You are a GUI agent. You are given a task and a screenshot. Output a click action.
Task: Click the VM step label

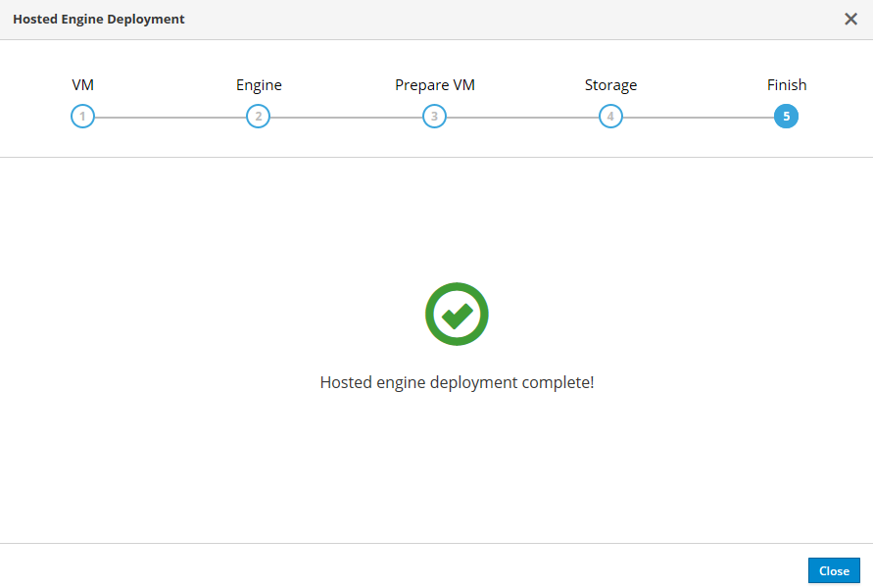(82, 85)
